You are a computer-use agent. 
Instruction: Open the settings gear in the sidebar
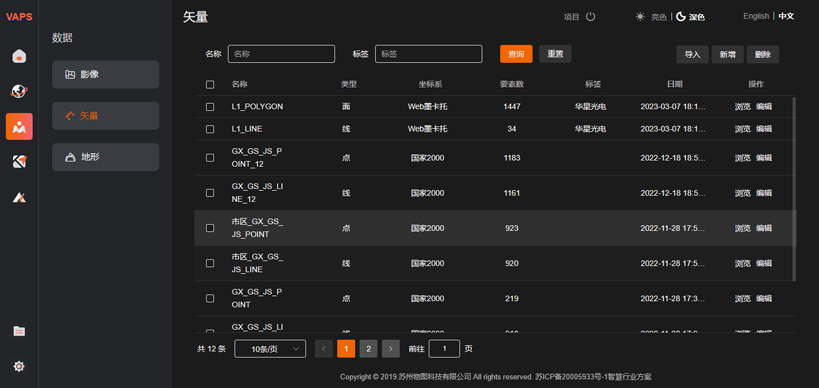click(19, 367)
